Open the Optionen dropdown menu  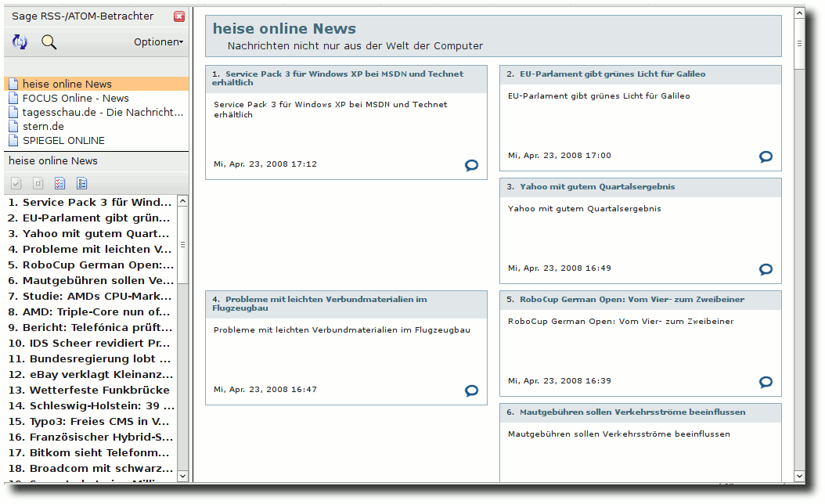click(x=158, y=42)
